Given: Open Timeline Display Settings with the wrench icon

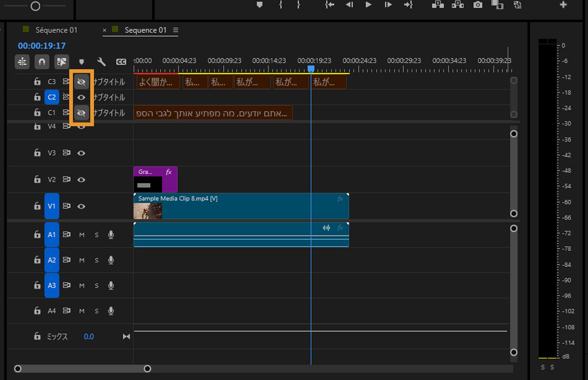Looking at the screenshot, I should pyautogui.click(x=101, y=62).
